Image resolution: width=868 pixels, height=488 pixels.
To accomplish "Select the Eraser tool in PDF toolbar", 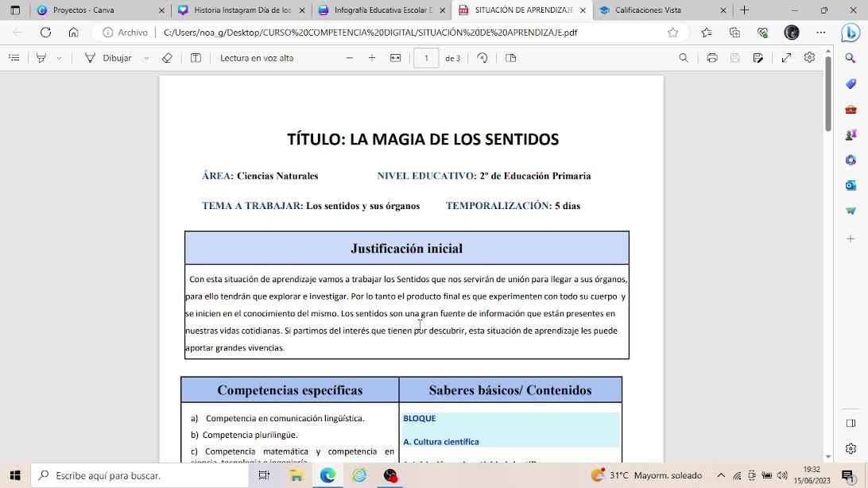I will tap(167, 58).
